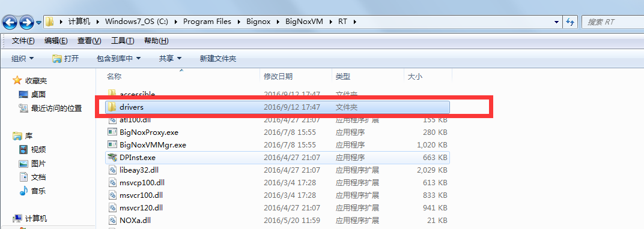Open 包含到库中 dropdown
Screen dimensions: 644x229
(119, 59)
